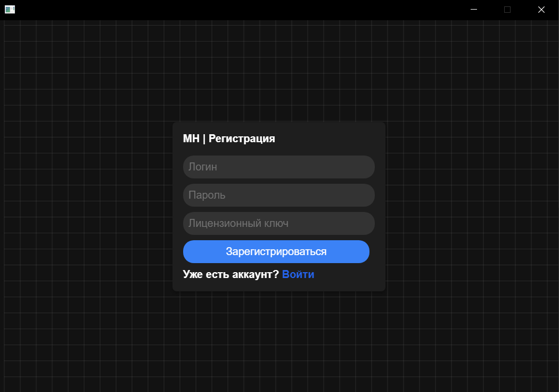This screenshot has height=392, width=559.
Task: Open the Войти login link
Action: 298,274
